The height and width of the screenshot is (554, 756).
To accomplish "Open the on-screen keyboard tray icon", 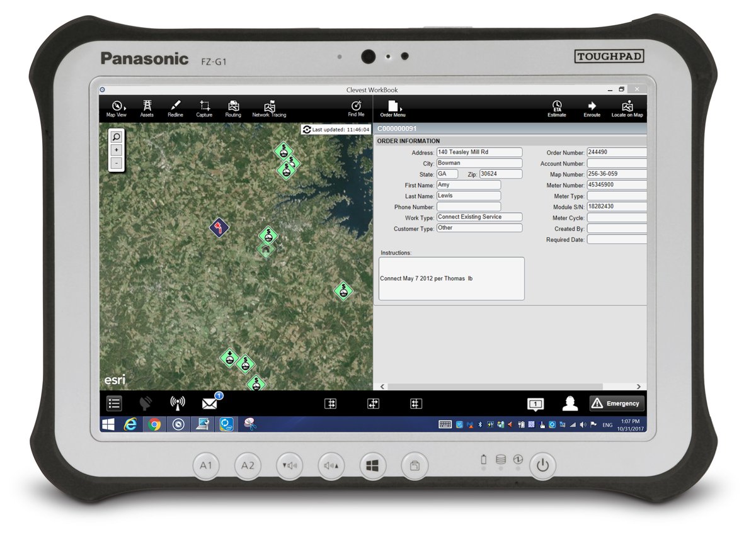I will click(x=445, y=425).
